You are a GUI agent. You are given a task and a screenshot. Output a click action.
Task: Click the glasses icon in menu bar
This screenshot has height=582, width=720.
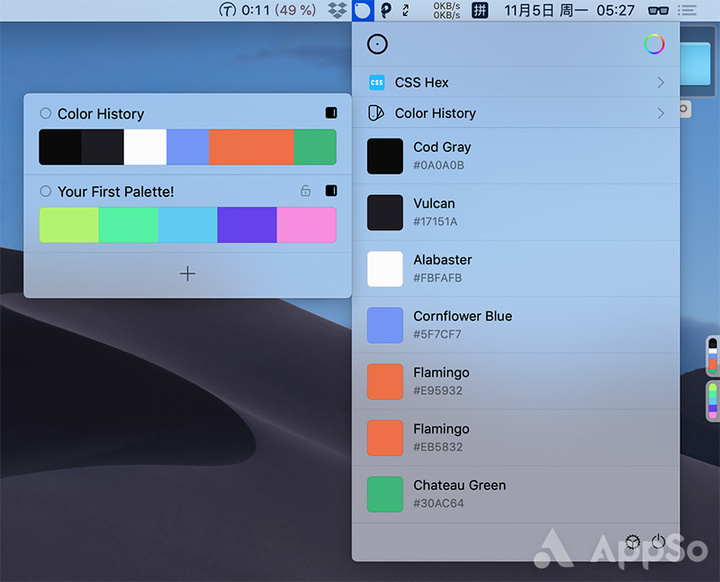(658, 10)
